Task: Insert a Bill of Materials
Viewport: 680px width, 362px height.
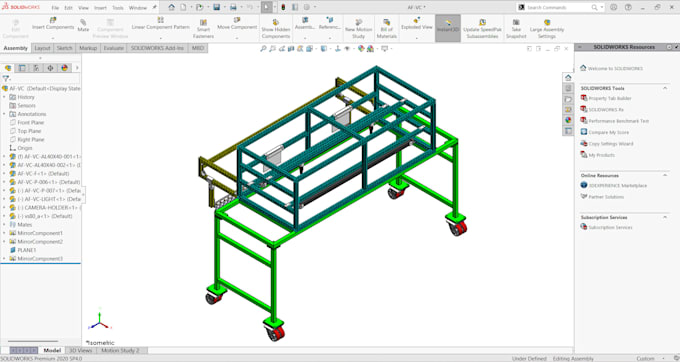Action: (386, 29)
